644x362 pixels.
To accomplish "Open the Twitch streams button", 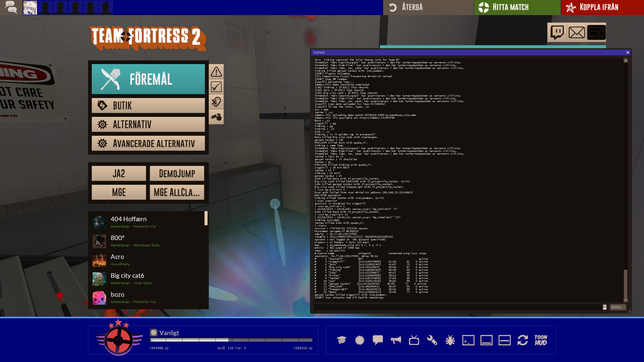I will coord(557,32).
